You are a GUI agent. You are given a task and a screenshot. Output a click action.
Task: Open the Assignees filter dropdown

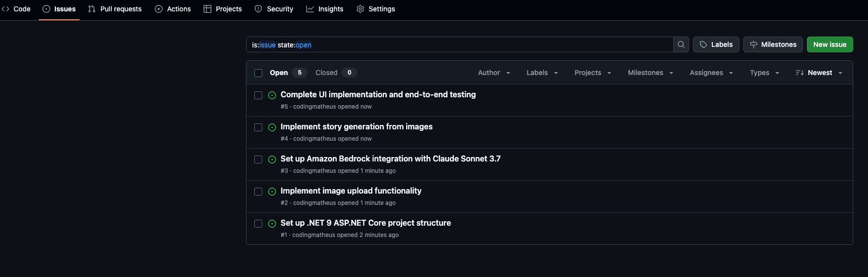pos(711,73)
